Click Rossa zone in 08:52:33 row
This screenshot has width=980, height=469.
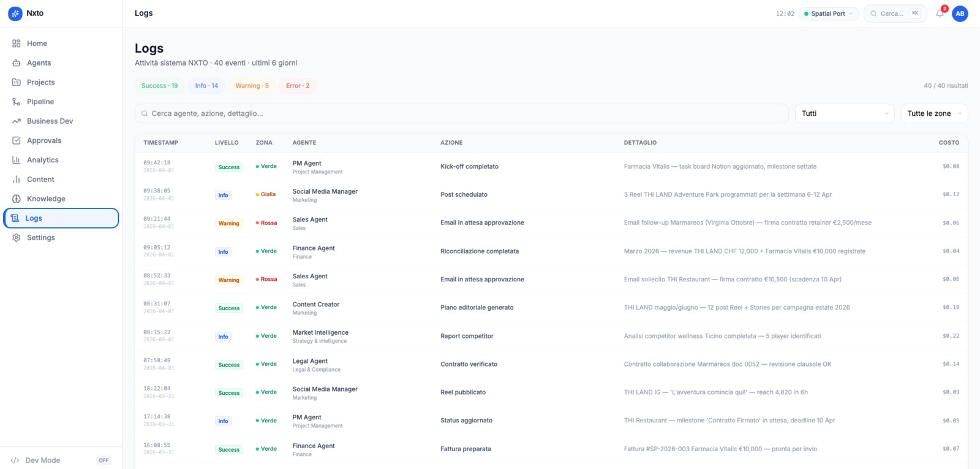pyautogui.click(x=266, y=280)
